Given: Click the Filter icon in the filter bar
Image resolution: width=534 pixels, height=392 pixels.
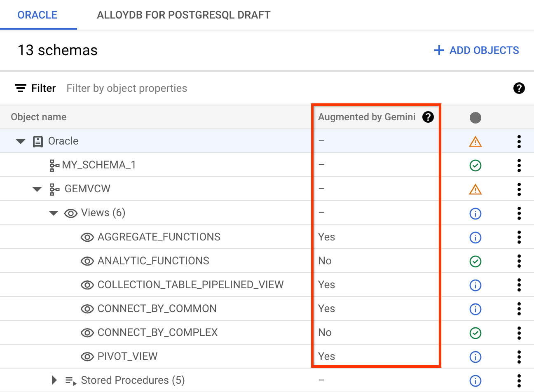Looking at the screenshot, I should click(20, 88).
